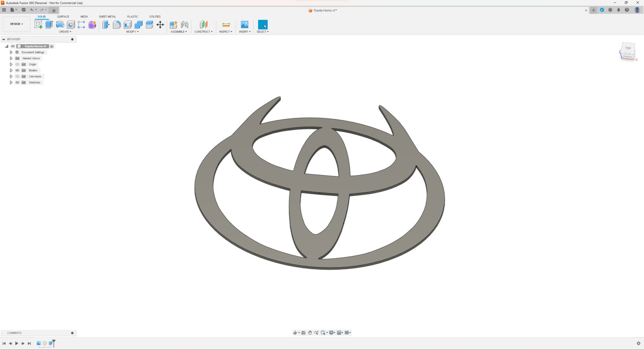Select the Offset Face tool
The width and height of the screenshot is (644, 350).
pyautogui.click(x=149, y=25)
